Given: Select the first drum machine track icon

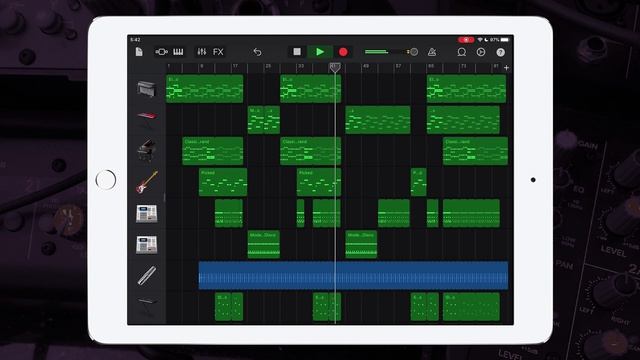Looking at the screenshot, I should point(147,213).
